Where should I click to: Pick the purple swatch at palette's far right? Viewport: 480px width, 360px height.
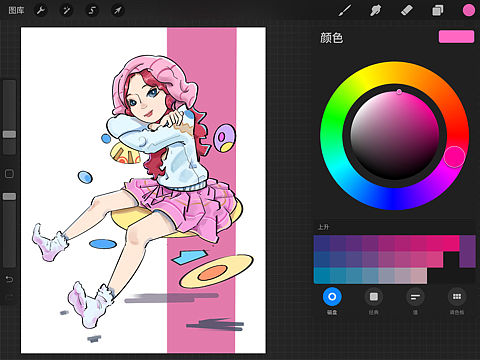coord(468,251)
